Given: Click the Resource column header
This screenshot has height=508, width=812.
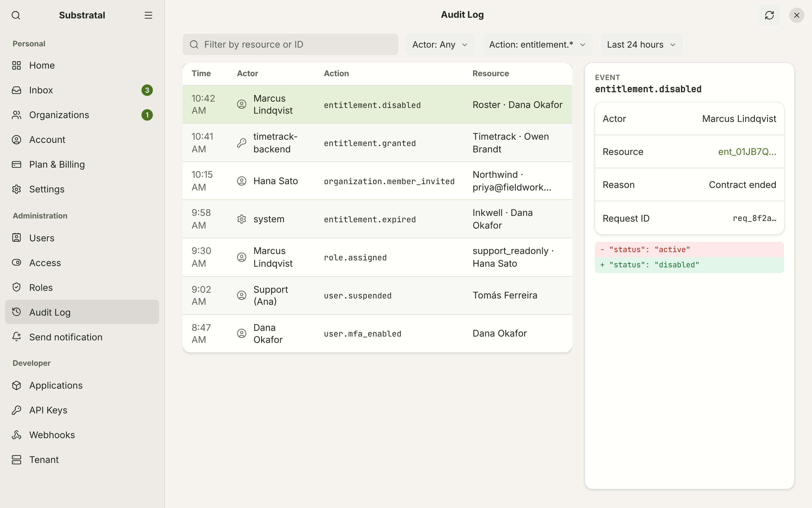Looking at the screenshot, I should pos(491,73).
